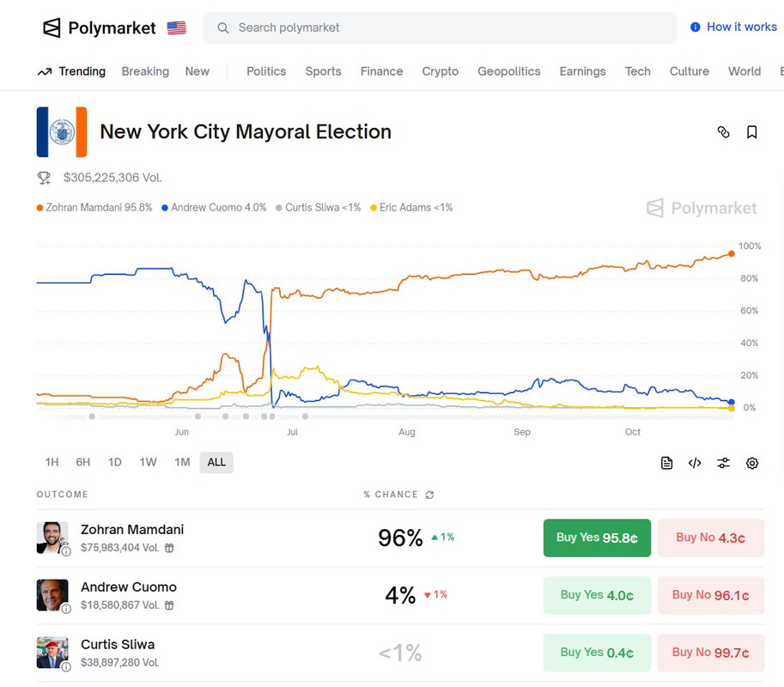Viewport: 784px width, 687px height.
Task: Switch the chart to 1W range
Action: click(x=148, y=462)
